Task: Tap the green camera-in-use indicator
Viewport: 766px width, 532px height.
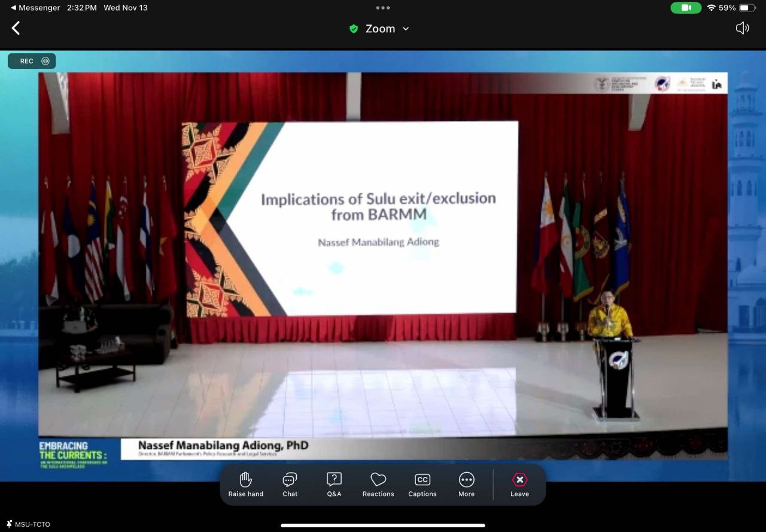Action: [x=685, y=8]
